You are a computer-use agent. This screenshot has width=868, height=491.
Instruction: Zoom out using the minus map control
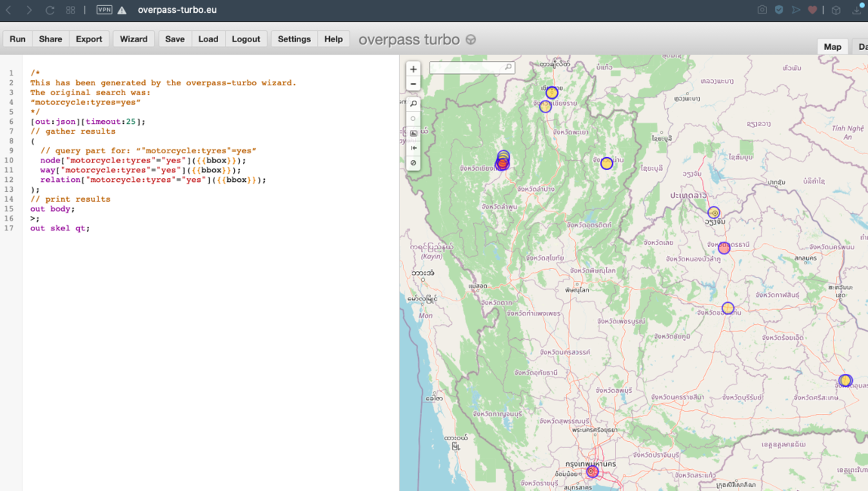click(413, 84)
